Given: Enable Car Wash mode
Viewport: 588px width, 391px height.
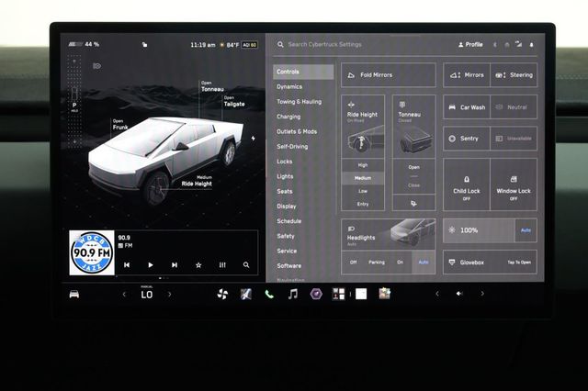Looking at the screenshot, I should 467,107.
